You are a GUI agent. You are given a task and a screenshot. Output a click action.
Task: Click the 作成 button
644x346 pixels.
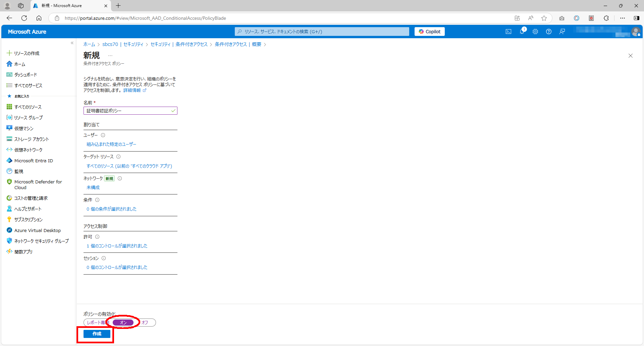(97, 334)
